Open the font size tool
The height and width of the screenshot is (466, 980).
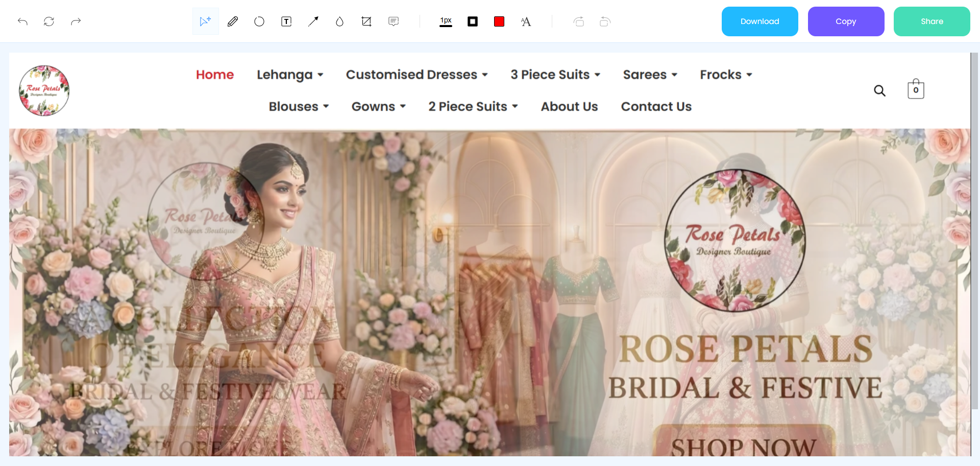[x=526, y=21]
